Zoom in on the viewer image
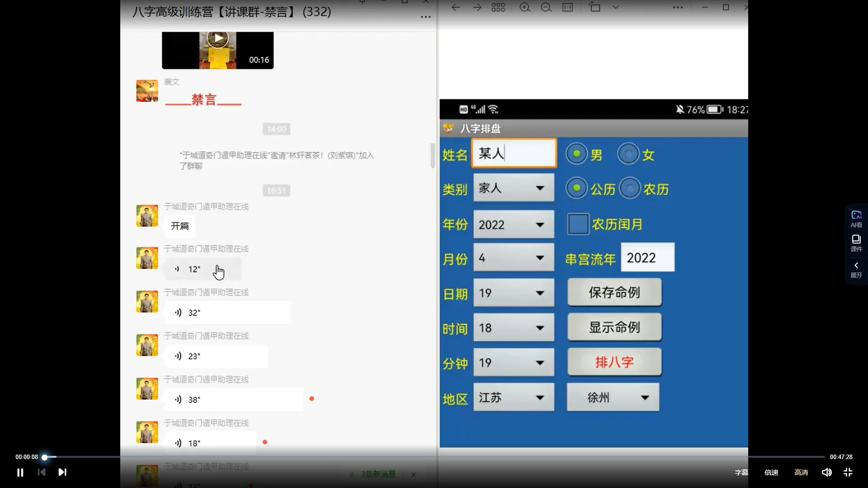 [525, 7]
